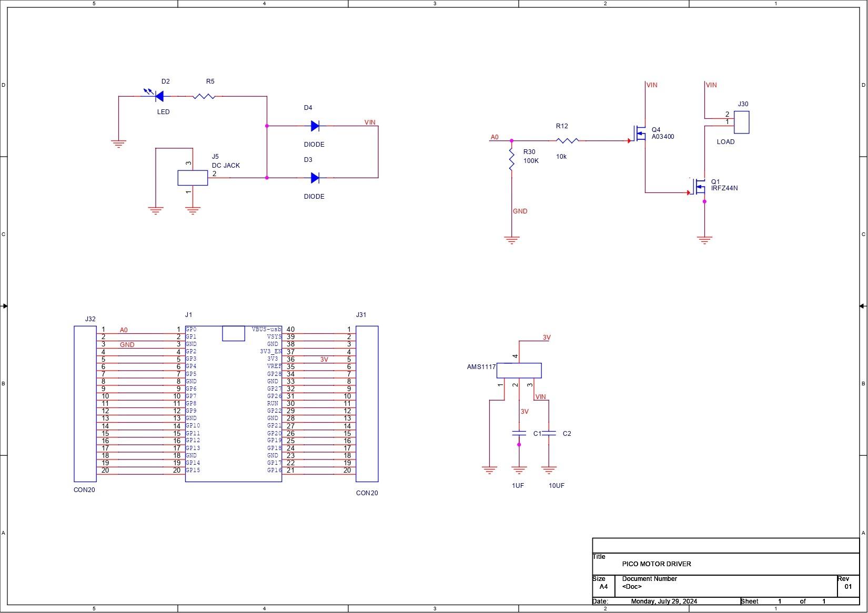Select the J1 reference designator
The height and width of the screenshot is (613, 868).
(x=189, y=315)
